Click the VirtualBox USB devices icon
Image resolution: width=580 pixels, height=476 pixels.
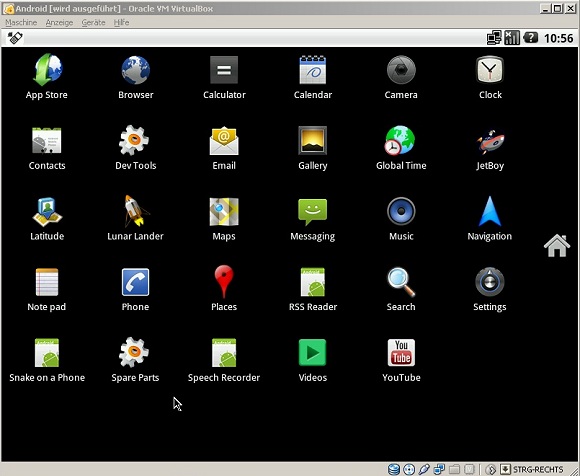point(424,469)
